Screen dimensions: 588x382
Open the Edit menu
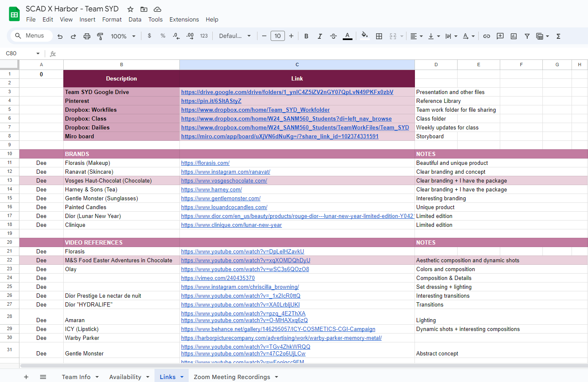tap(48, 19)
